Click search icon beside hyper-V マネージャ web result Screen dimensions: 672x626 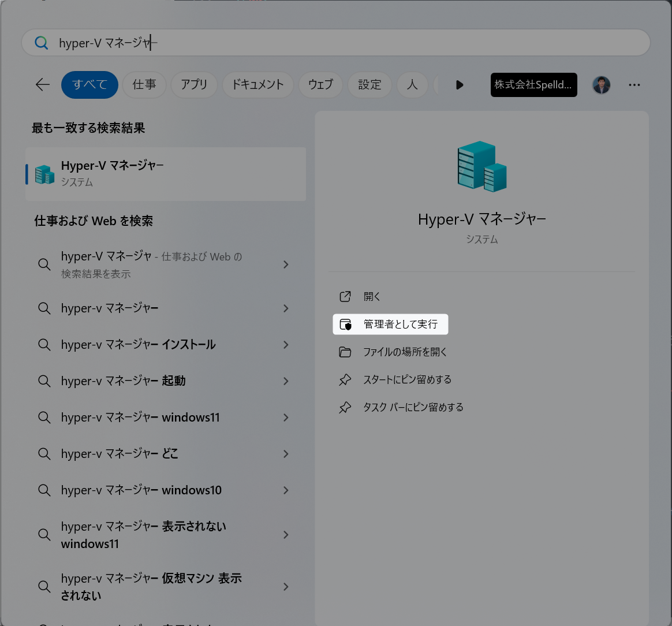tap(44, 264)
